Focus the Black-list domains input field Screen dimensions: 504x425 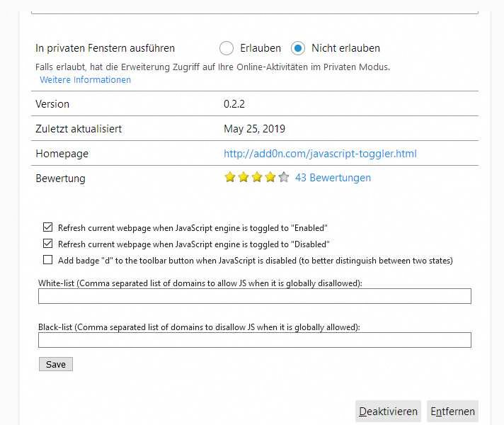[x=255, y=340]
